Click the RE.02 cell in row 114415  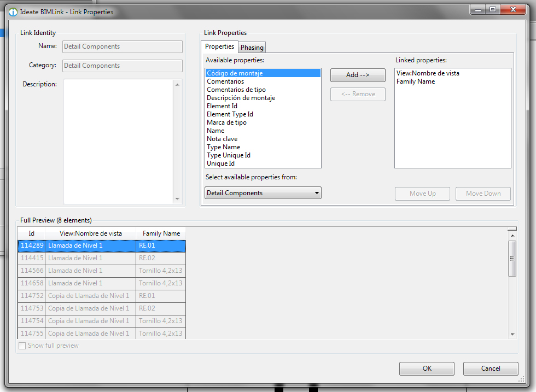[161, 258]
